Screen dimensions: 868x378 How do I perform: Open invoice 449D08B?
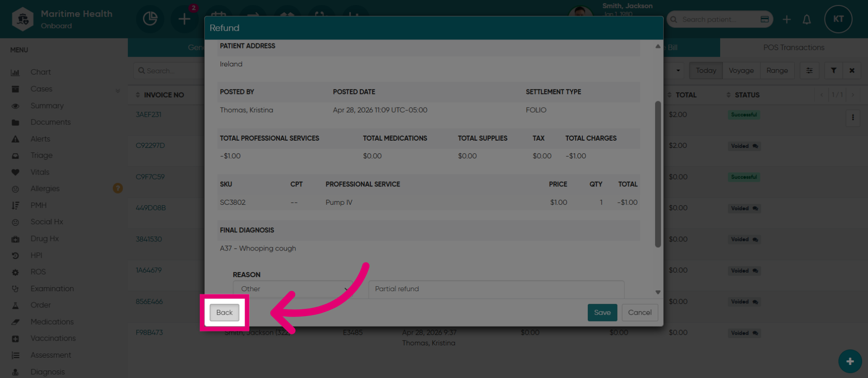pyautogui.click(x=151, y=208)
